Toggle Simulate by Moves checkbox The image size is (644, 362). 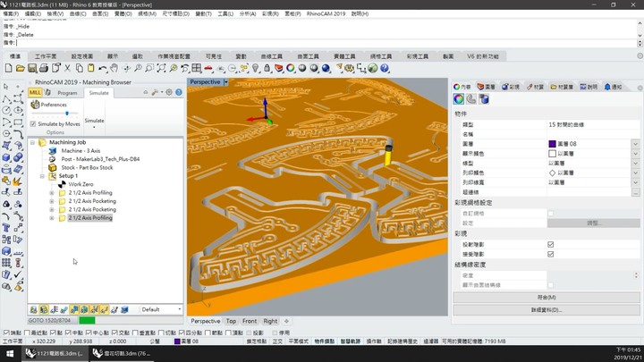(x=33, y=123)
